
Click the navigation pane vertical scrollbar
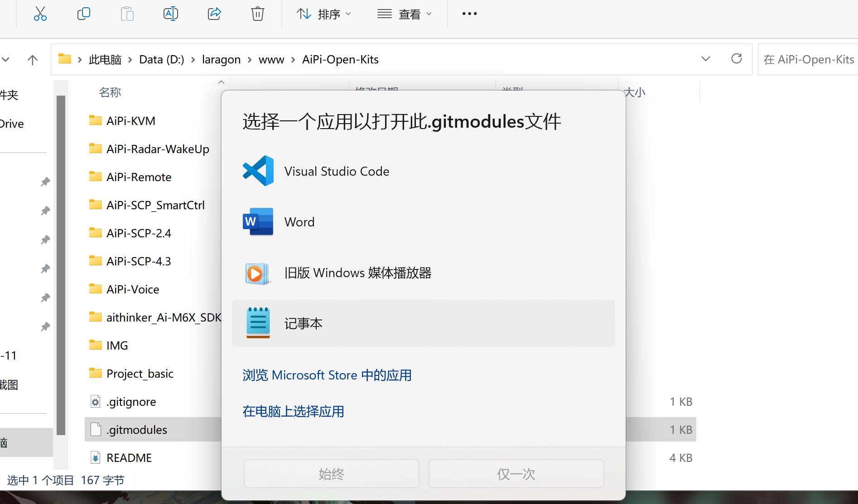(61, 265)
